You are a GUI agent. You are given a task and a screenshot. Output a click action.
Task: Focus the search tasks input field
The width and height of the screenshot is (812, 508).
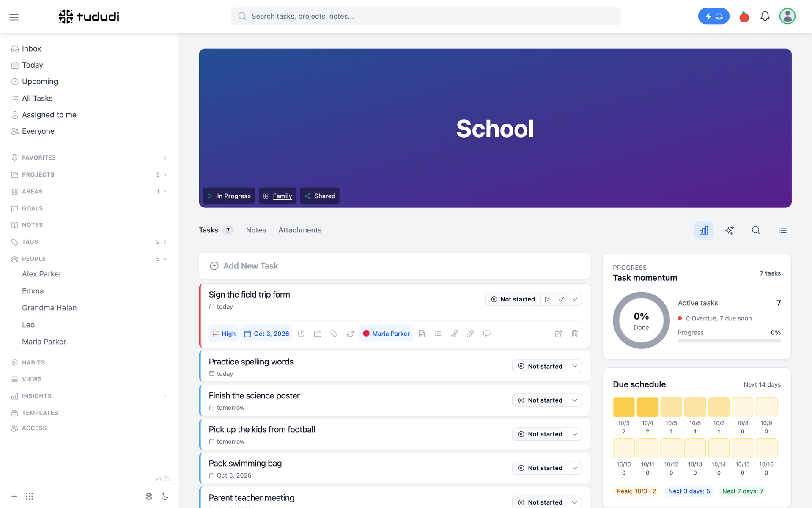(426, 16)
